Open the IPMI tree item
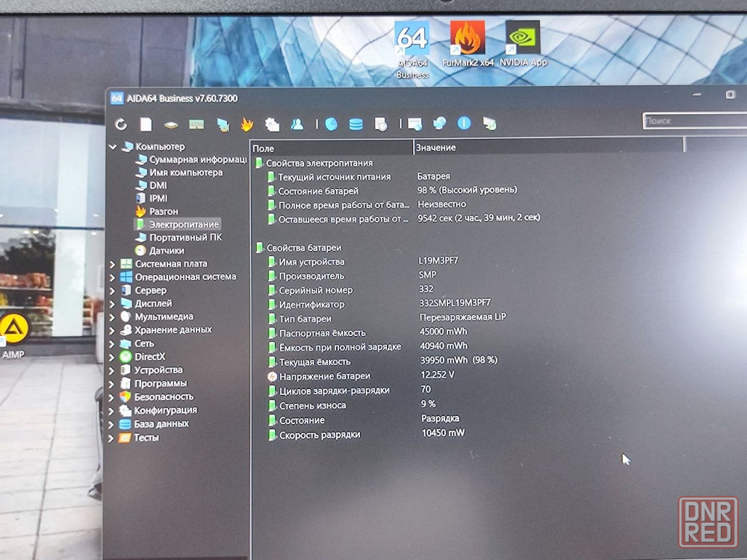Image resolution: width=747 pixels, height=560 pixels. click(152, 198)
